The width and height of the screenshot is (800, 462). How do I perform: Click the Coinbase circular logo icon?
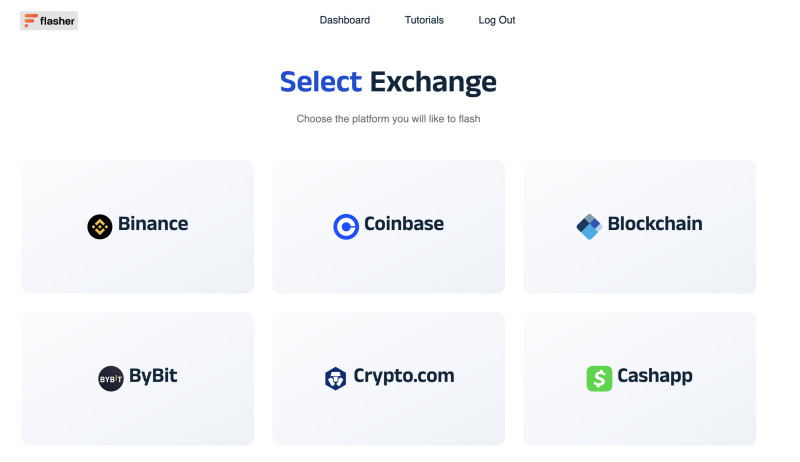click(x=346, y=227)
